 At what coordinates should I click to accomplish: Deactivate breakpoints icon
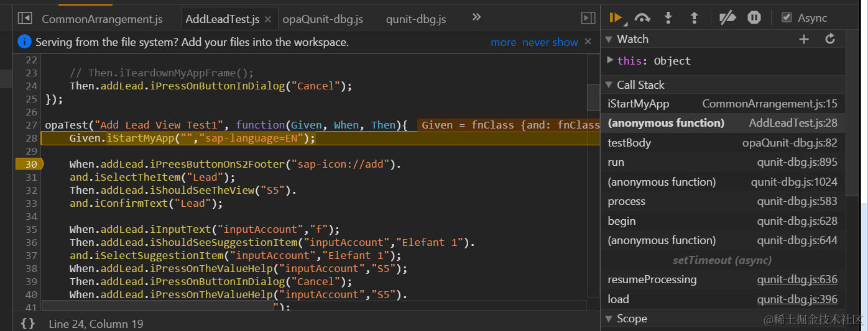727,18
